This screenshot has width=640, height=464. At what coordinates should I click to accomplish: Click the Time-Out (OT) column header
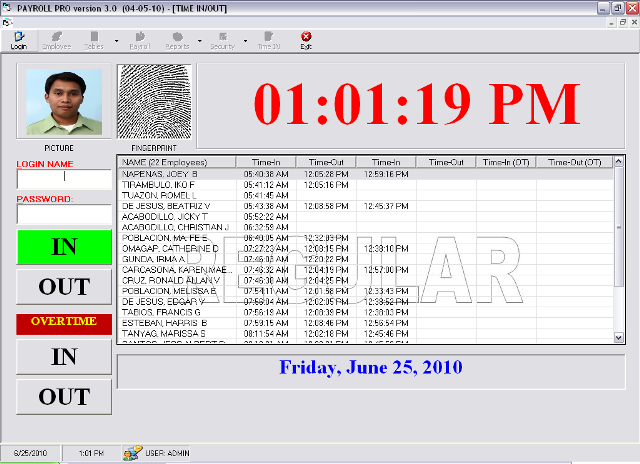click(x=575, y=162)
